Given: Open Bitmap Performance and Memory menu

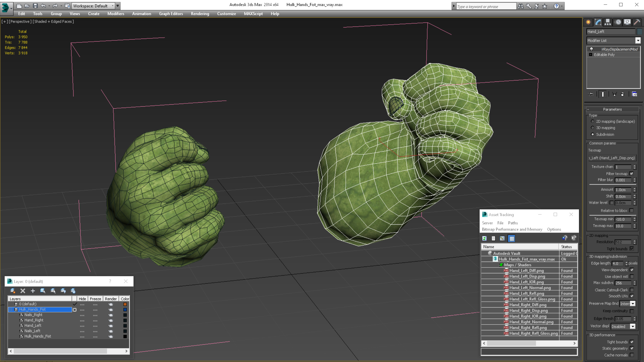Looking at the screenshot, I should tap(512, 229).
